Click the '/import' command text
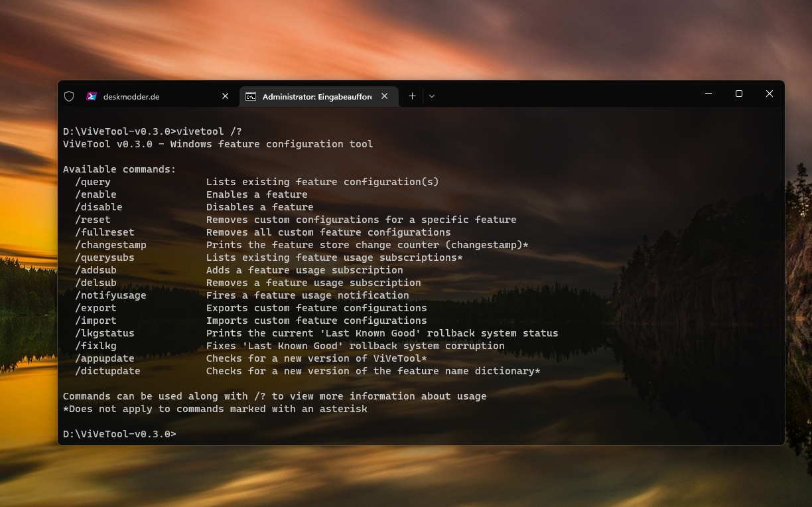The image size is (812, 507). (x=96, y=321)
